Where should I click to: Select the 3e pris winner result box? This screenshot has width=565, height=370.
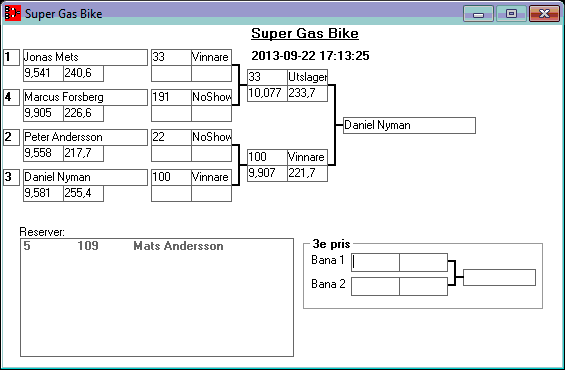point(499,277)
